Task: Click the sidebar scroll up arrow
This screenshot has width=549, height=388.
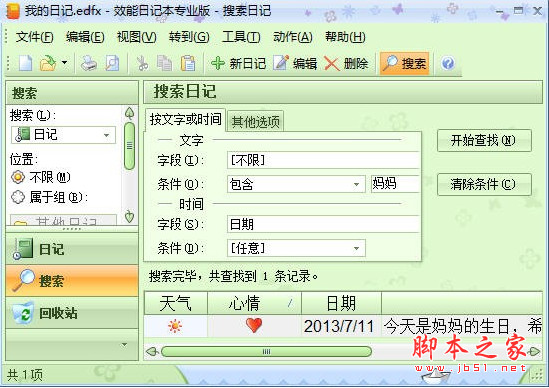Action: coord(130,113)
